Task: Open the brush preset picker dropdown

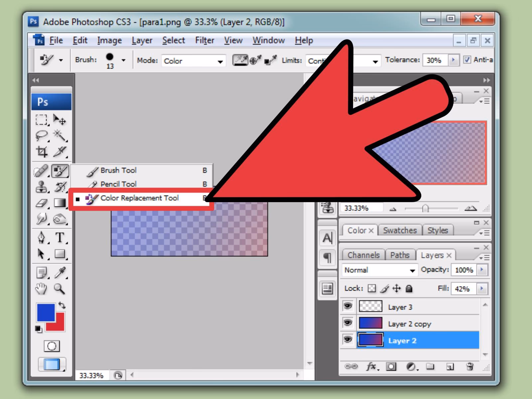Action: pyautogui.click(x=124, y=60)
